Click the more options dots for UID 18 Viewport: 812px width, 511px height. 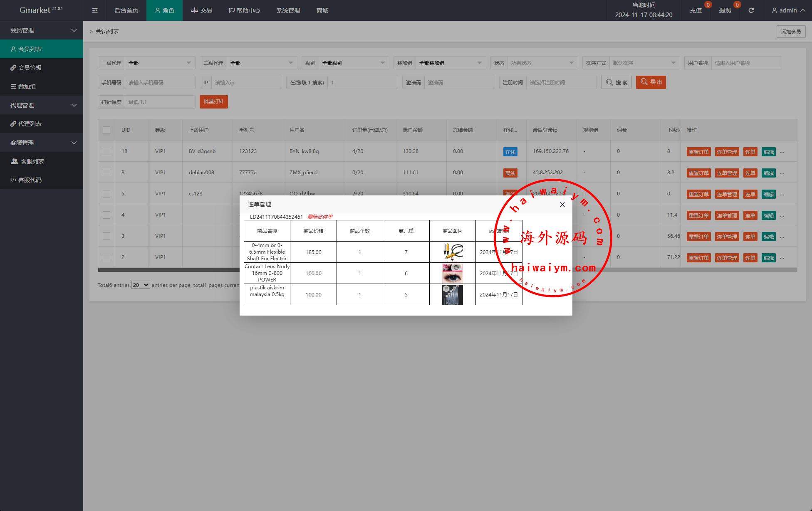pyautogui.click(x=782, y=152)
